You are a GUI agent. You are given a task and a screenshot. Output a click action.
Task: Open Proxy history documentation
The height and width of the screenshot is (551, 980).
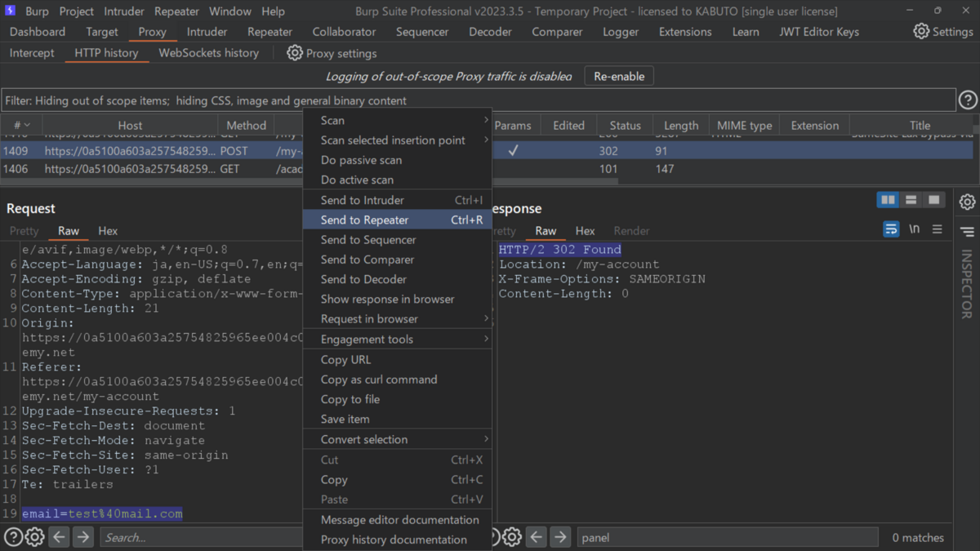397,540
